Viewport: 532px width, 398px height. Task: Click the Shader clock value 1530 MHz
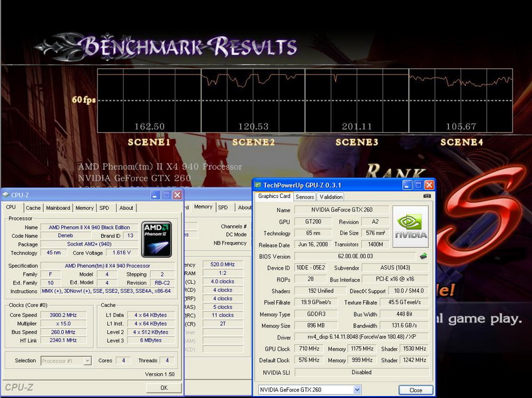(x=414, y=349)
